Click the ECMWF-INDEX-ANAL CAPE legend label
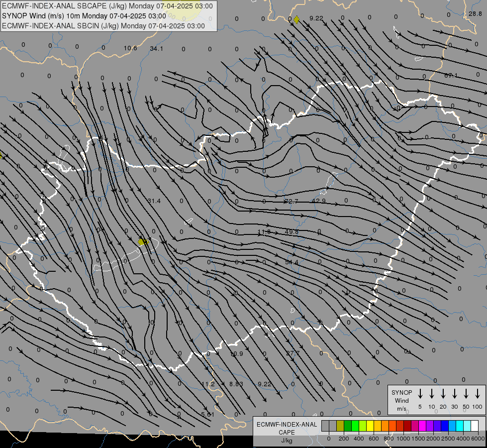This screenshot has height=448, width=487. click(x=287, y=428)
